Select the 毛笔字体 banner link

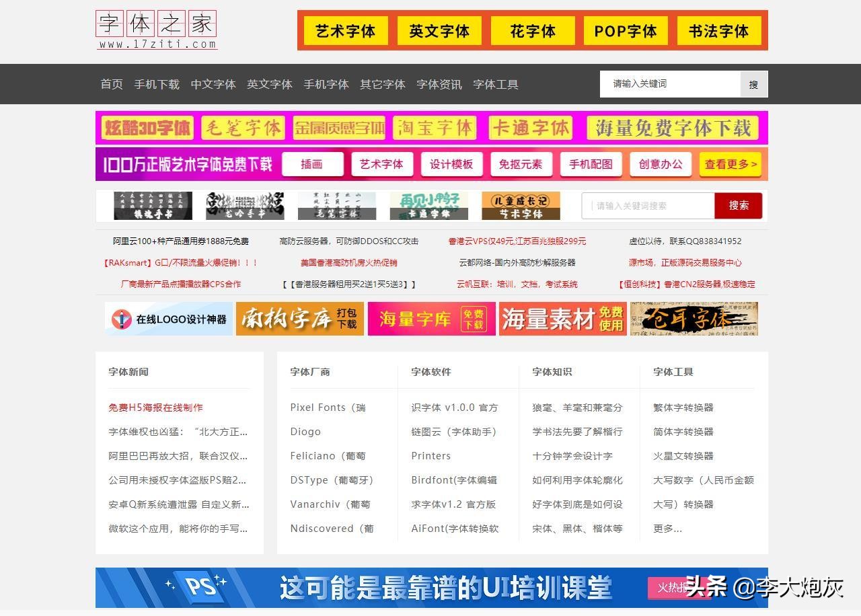coord(242,127)
